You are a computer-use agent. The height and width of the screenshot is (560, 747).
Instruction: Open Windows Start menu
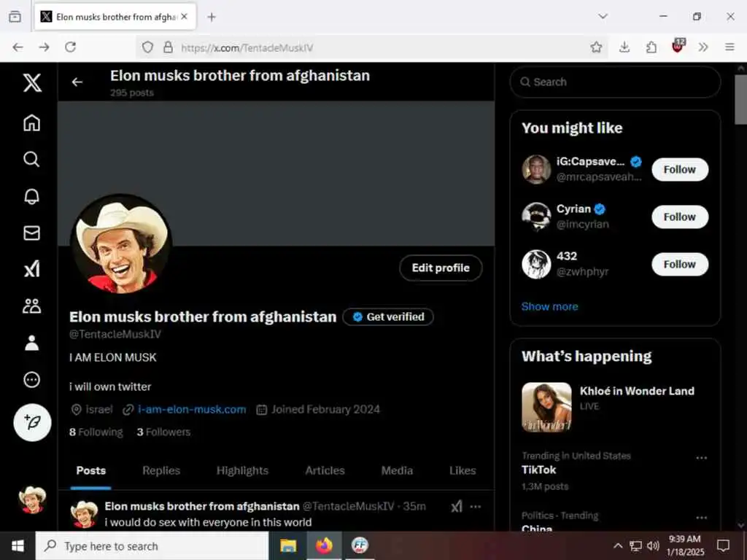18,545
